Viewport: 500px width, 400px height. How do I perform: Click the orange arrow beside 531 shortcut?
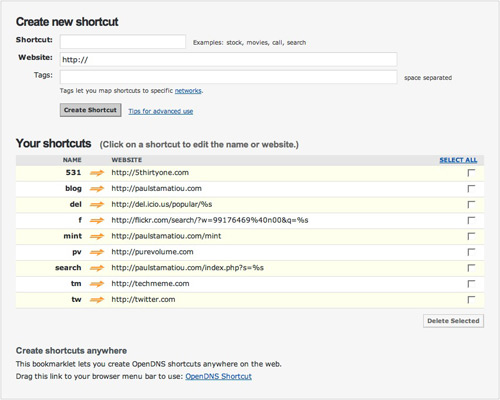coord(97,173)
